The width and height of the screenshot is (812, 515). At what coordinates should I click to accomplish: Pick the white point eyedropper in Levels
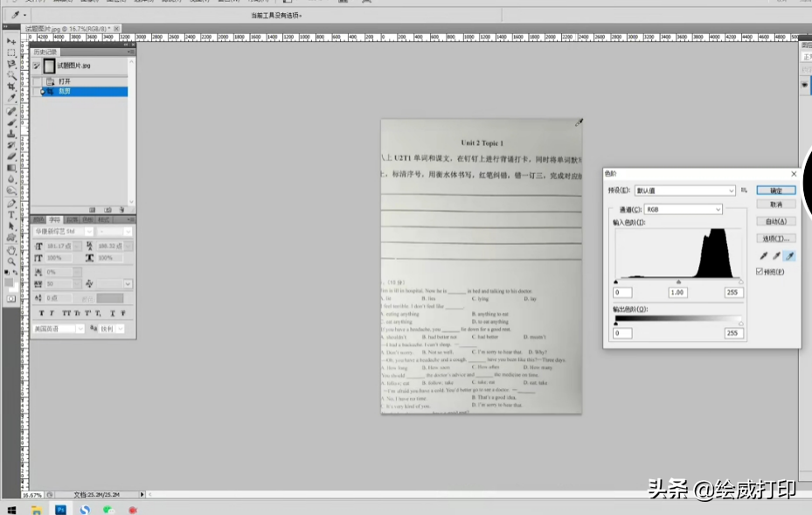tap(789, 256)
